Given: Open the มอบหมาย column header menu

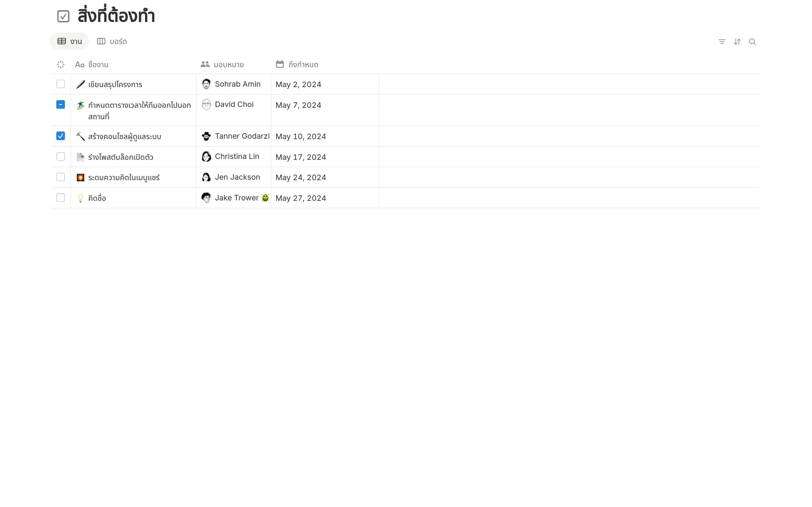Looking at the screenshot, I should (x=228, y=64).
